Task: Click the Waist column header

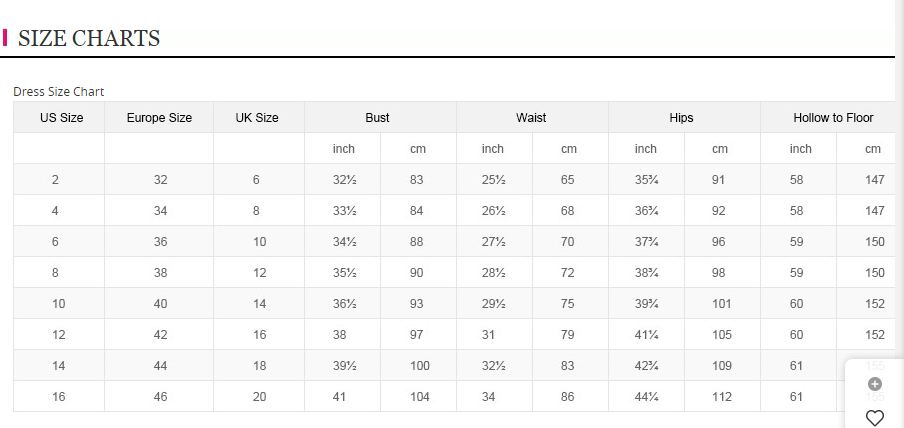Action: tap(531, 118)
